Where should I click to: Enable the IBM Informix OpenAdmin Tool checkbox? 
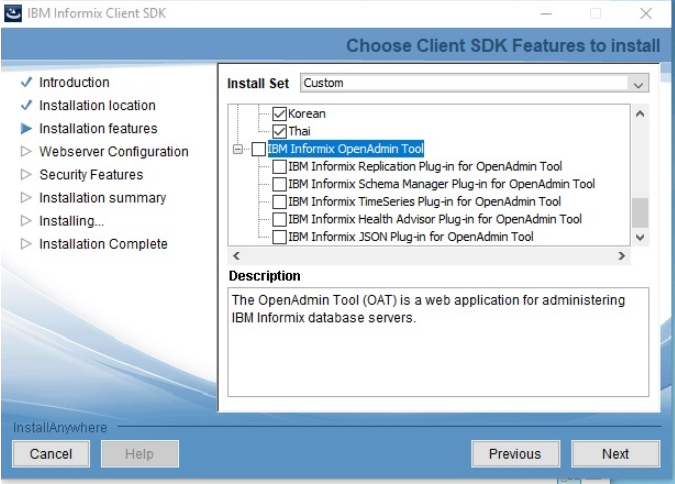tap(259, 149)
